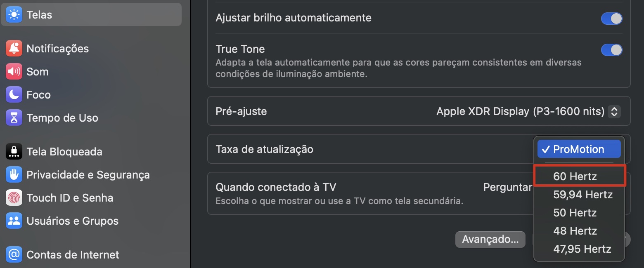The height and width of the screenshot is (268, 644).
Task: Click the Tempo de Uso hourglass icon
Action: tap(14, 118)
